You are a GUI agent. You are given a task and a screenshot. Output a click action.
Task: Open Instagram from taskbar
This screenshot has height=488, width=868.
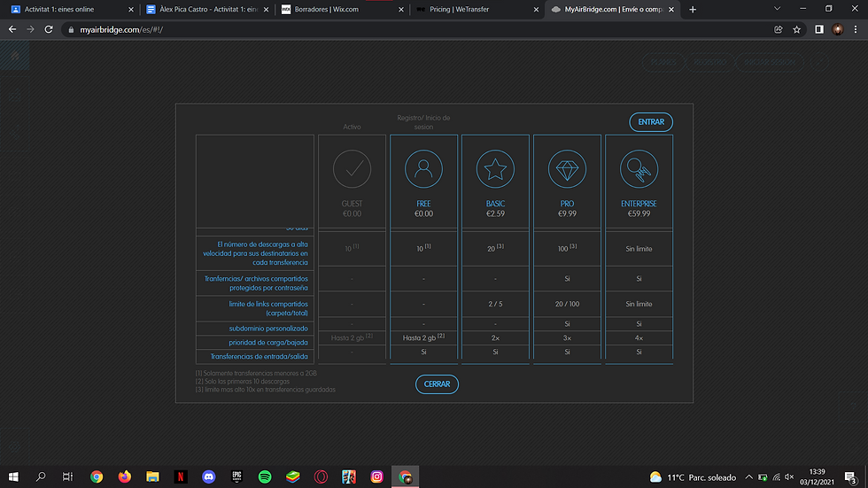(377, 476)
